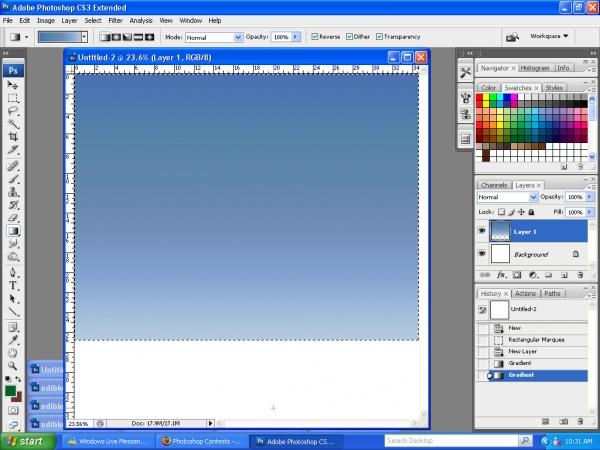Click the desktop search button
The width and height of the screenshot is (600, 450).
pos(525,441)
